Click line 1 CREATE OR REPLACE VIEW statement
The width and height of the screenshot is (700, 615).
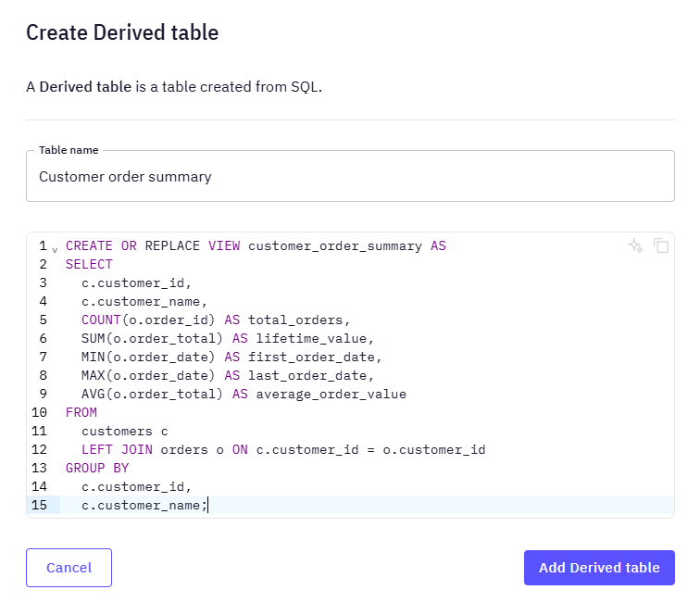(x=256, y=246)
